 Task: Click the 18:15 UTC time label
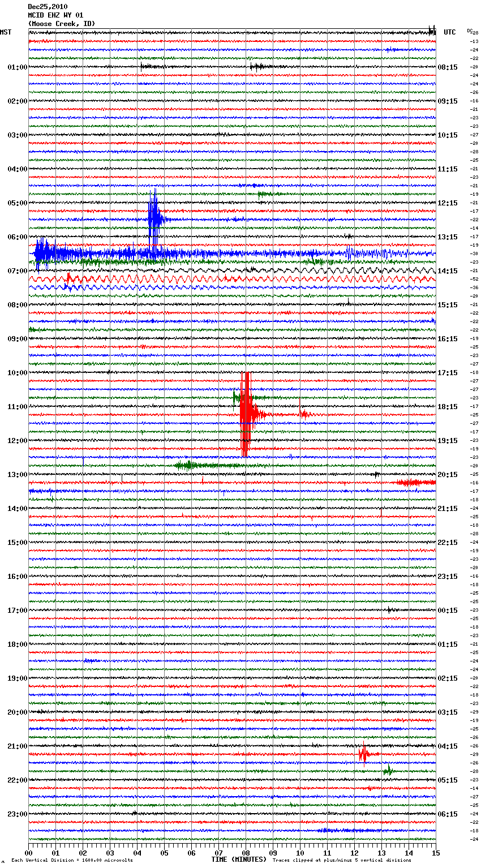click(x=448, y=407)
